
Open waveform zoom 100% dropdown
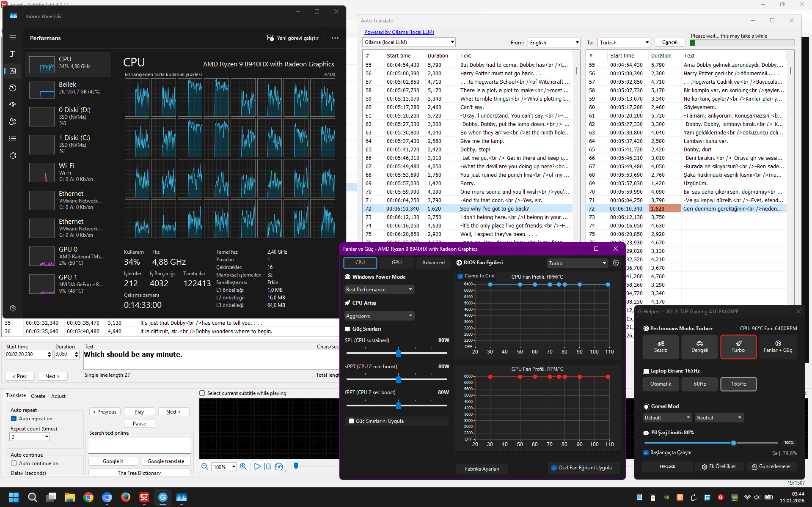[224, 467]
